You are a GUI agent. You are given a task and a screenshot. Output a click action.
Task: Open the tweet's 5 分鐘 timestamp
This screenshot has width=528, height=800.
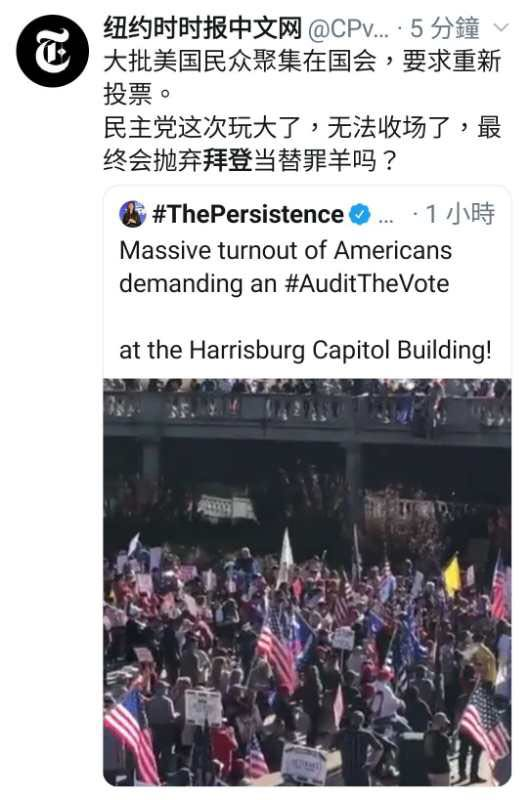[445, 28]
